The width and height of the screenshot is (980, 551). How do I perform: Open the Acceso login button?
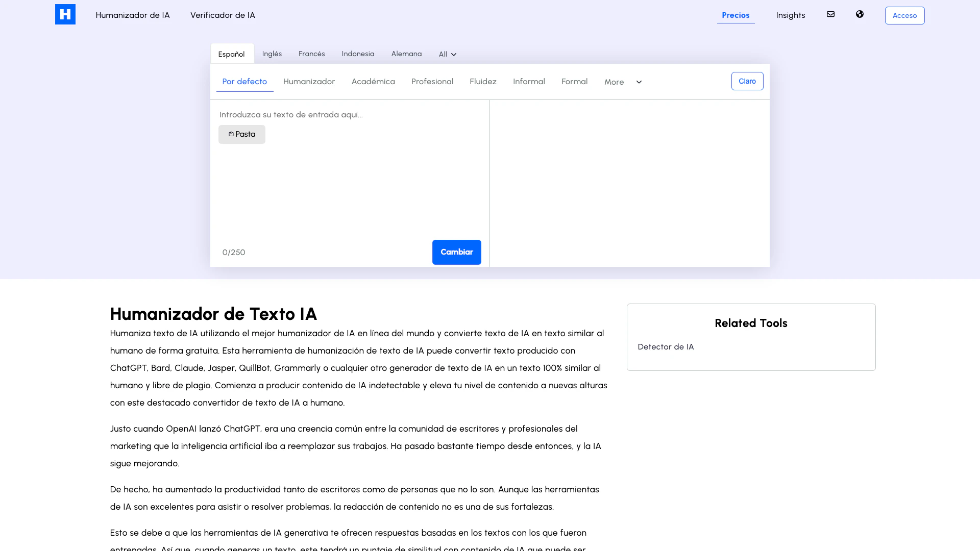point(904,15)
